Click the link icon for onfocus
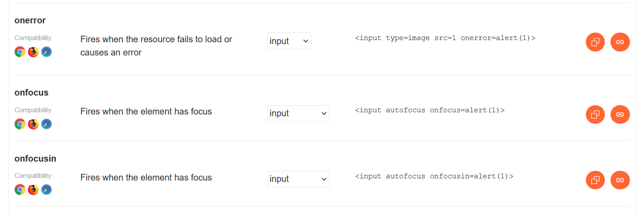The width and height of the screenshot is (644, 214). pos(620,114)
